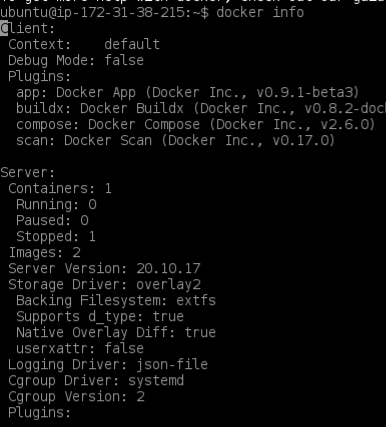Click the Server Version 20.10.17 text
The image size is (386, 431).
point(104,269)
